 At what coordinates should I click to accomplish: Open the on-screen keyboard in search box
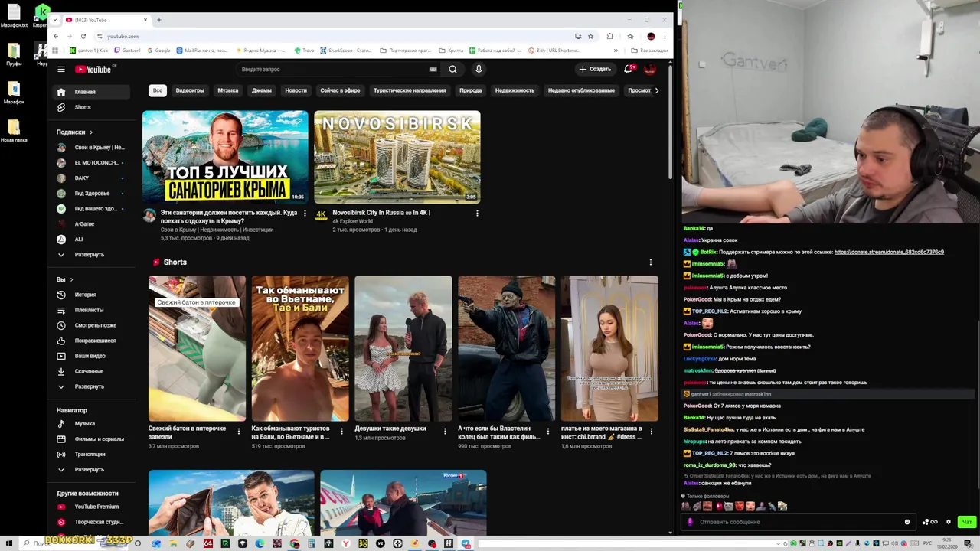pos(433,69)
